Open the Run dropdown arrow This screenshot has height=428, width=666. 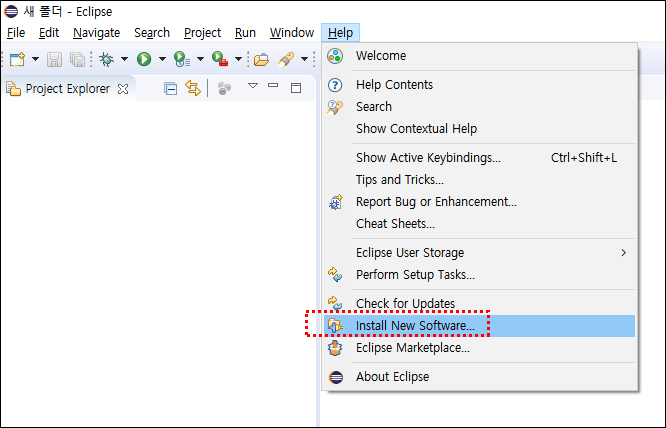(162, 59)
